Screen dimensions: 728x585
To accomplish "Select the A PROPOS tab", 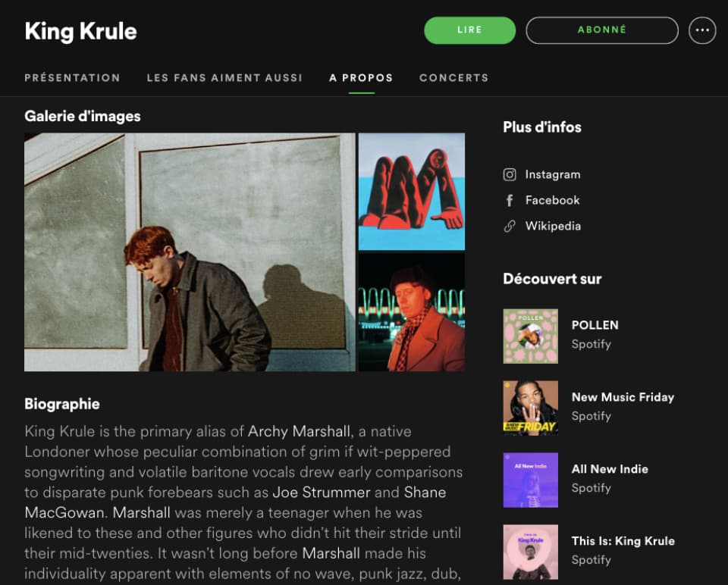I will [x=361, y=78].
